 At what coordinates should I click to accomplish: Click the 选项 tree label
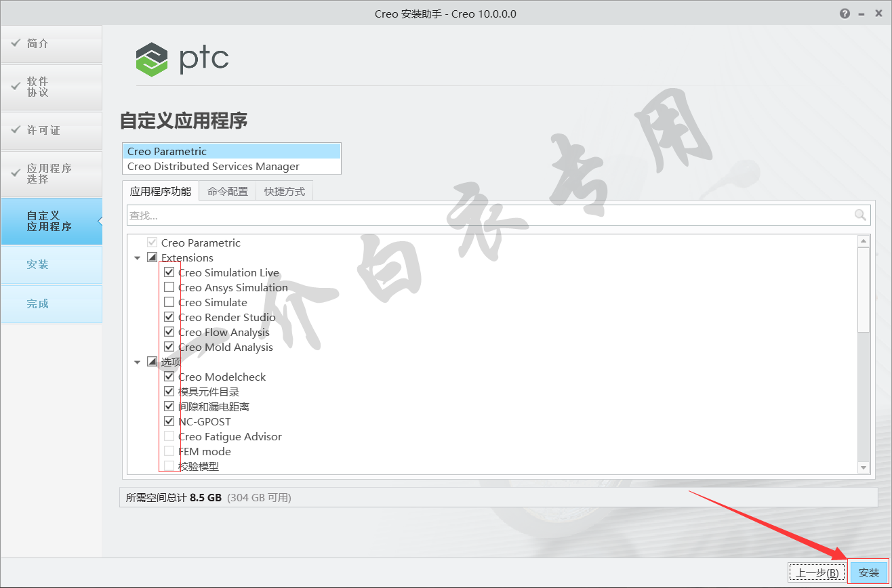(171, 362)
